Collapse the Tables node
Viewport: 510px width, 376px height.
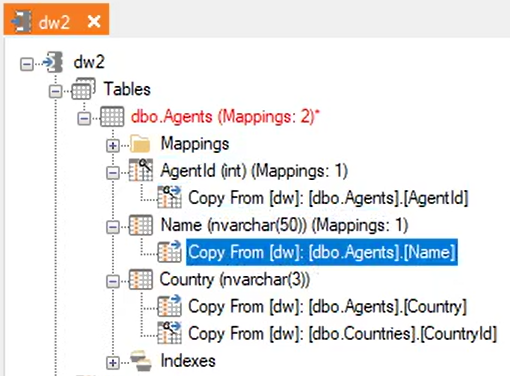[55, 91]
